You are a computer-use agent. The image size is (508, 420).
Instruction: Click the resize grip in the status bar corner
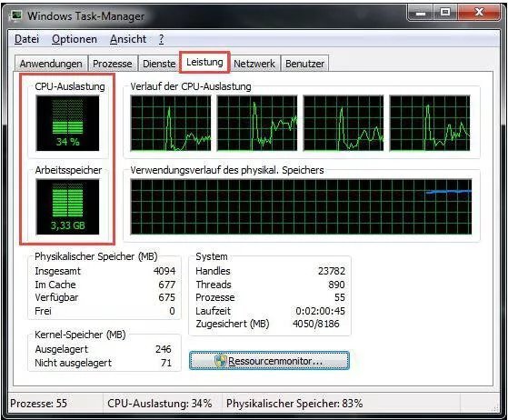(x=495, y=407)
